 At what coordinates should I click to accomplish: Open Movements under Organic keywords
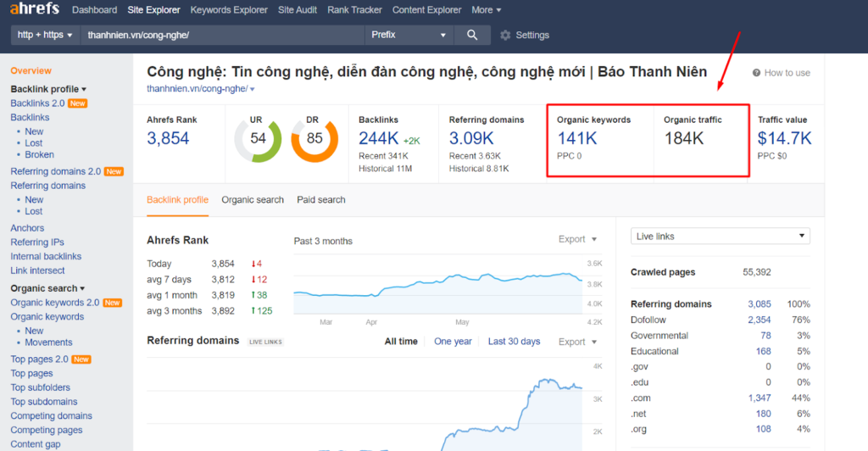coord(48,342)
